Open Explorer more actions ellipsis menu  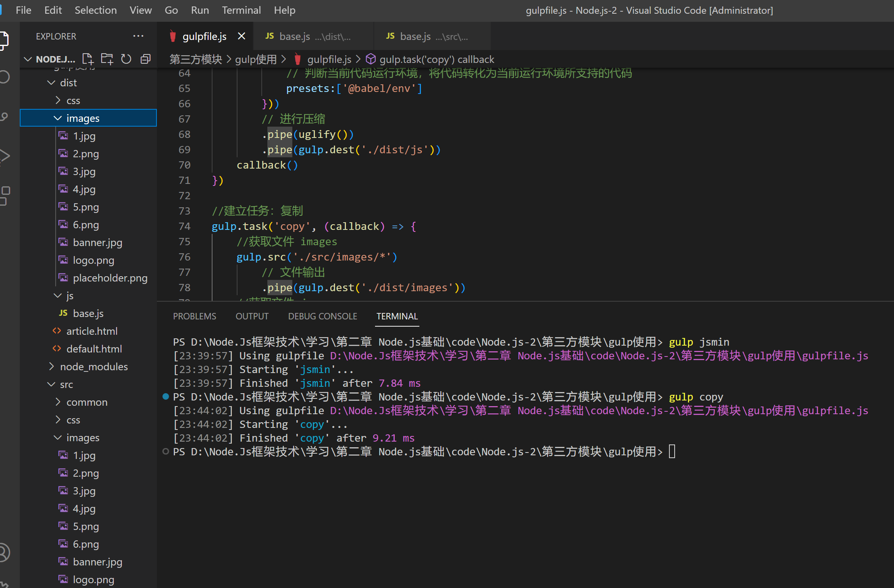pyautogui.click(x=138, y=36)
